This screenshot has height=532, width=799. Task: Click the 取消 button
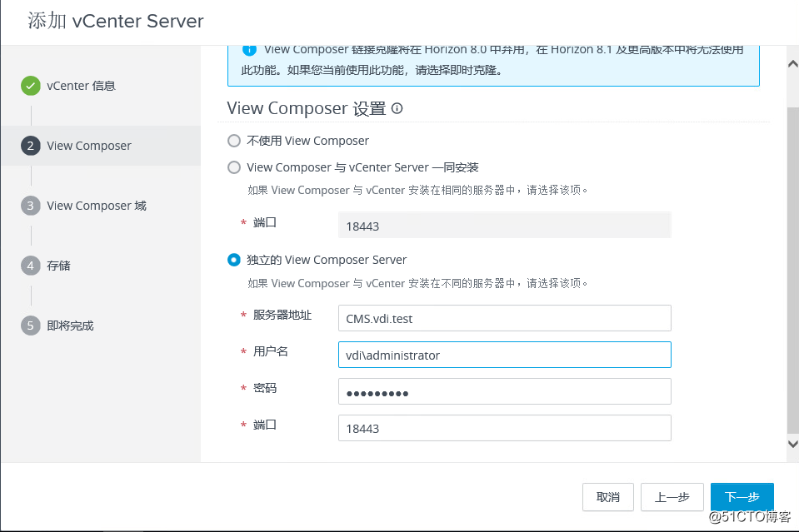click(608, 497)
